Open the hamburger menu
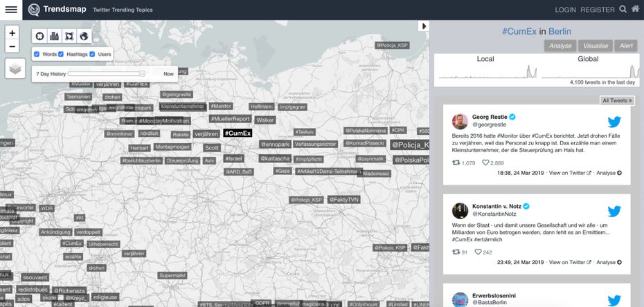 click(11, 10)
